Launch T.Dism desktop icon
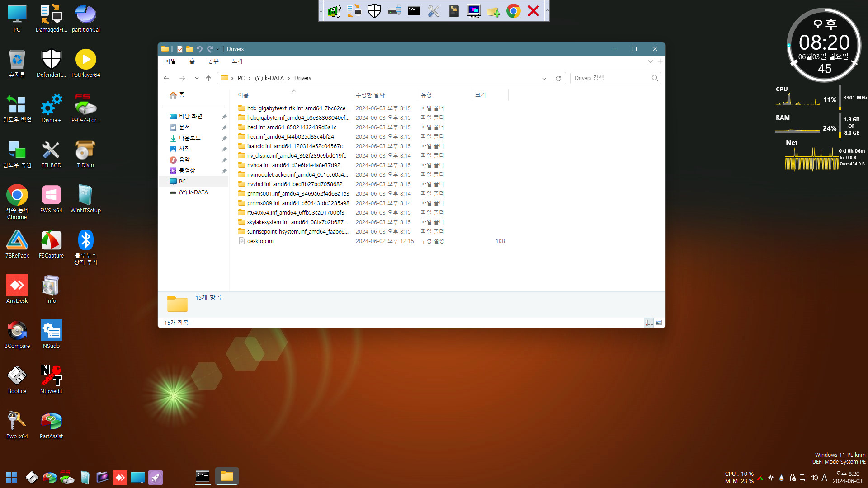The width and height of the screenshot is (868, 488). pyautogui.click(x=85, y=154)
